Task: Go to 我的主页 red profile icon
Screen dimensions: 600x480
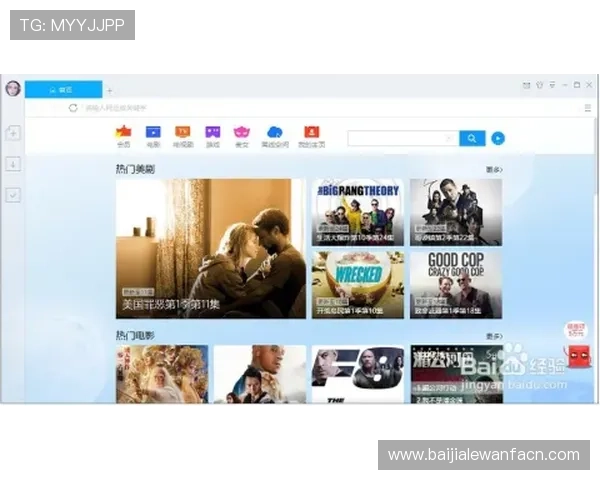Action: coord(311,132)
